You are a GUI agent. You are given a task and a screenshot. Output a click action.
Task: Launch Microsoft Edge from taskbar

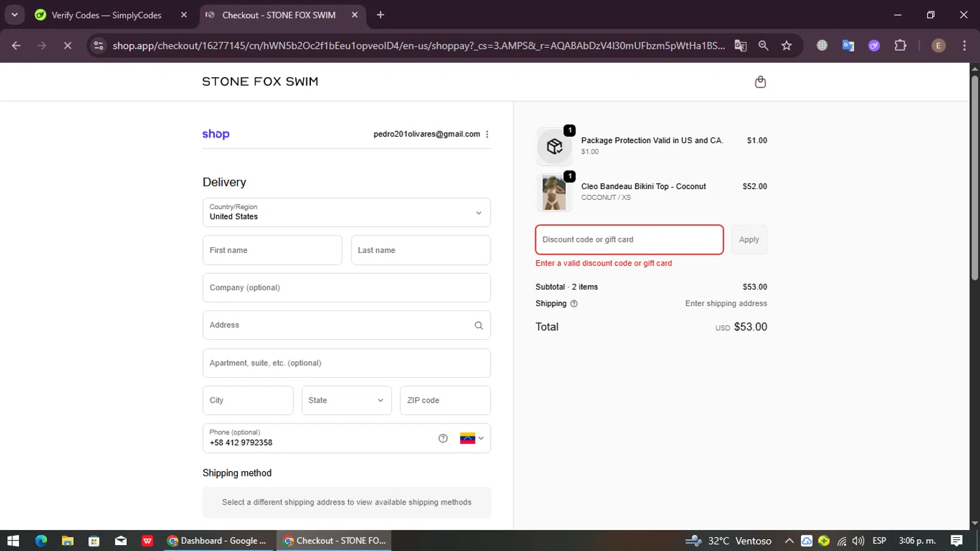coord(41,541)
